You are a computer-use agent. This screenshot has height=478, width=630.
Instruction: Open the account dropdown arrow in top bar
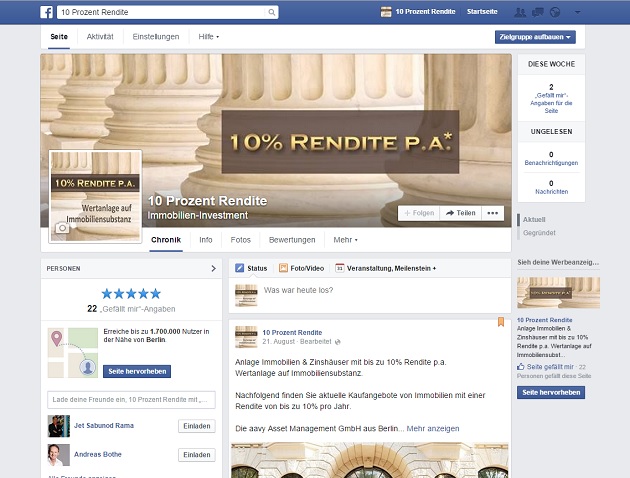click(577, 12)
